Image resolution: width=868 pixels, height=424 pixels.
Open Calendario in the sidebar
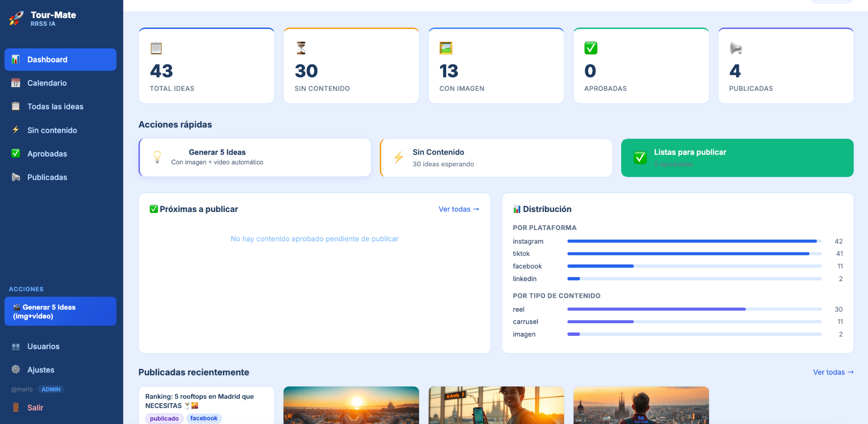[x=61, y=83]
